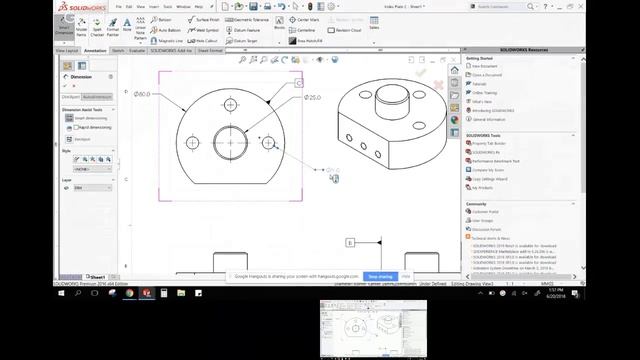
Task: Run the Spell Checker tool
Action: pyautogui.click(x=97, y=27)
